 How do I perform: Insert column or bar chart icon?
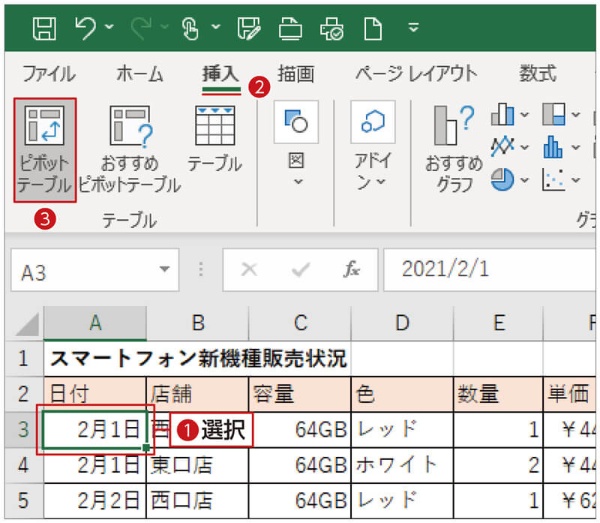click(502, 114)
